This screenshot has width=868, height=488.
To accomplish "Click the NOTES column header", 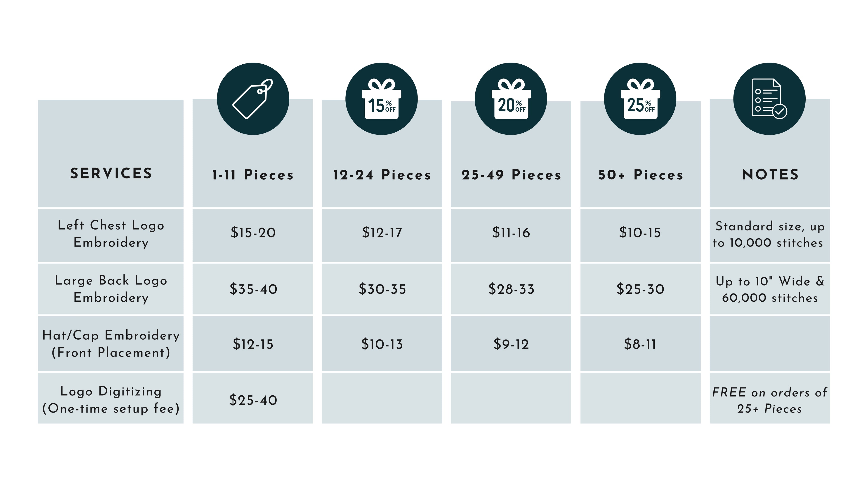I will [x=770, y=174].
